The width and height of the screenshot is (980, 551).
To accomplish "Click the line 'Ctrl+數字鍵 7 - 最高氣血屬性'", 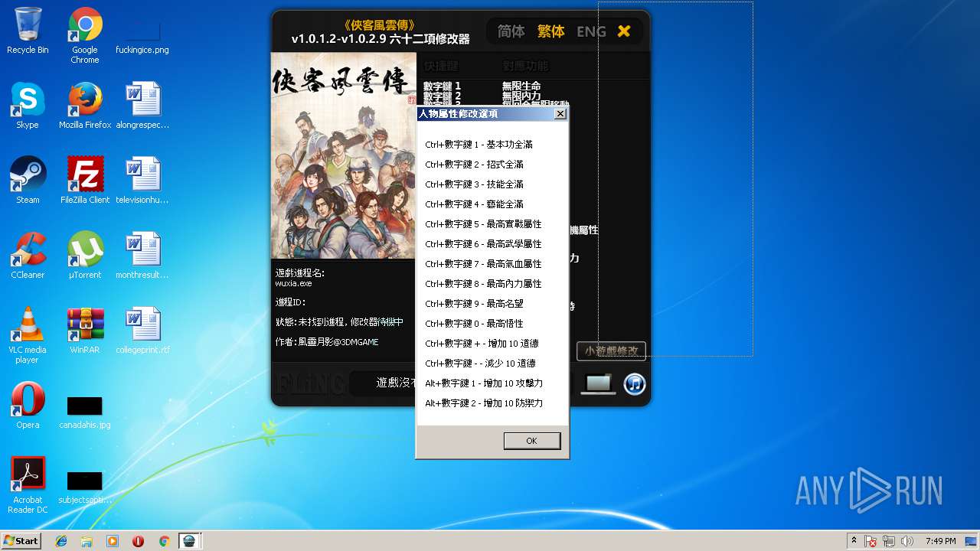I will point(483,264).
